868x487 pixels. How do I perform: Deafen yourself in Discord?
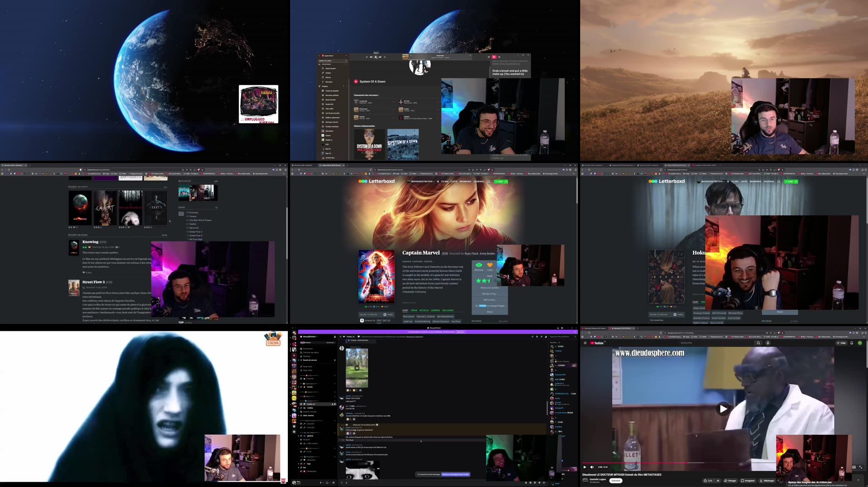click(x=327, y=482)
